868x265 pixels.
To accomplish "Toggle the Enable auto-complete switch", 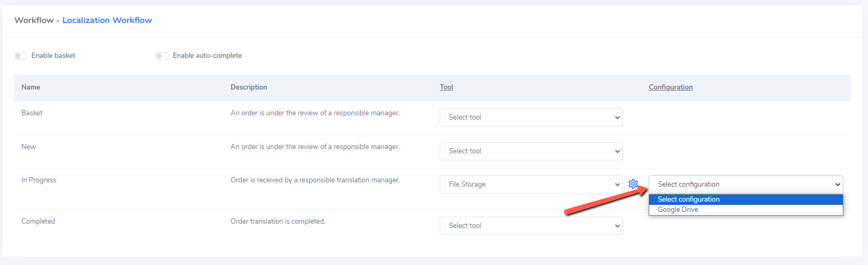I will point(162,56).
